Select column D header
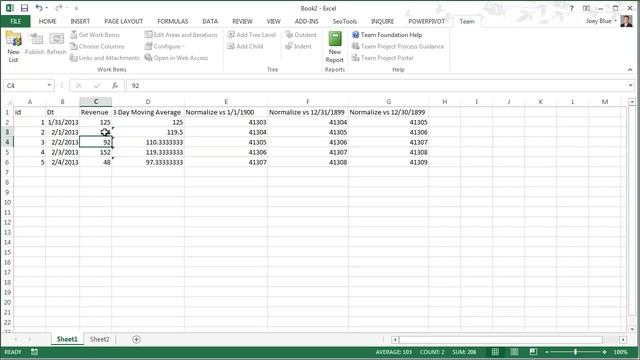640x360 pixels. [x=148, y=101]
